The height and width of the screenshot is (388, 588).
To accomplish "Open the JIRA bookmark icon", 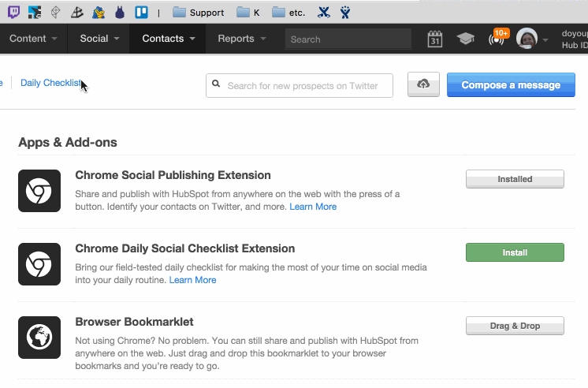I will coord(345,13).
